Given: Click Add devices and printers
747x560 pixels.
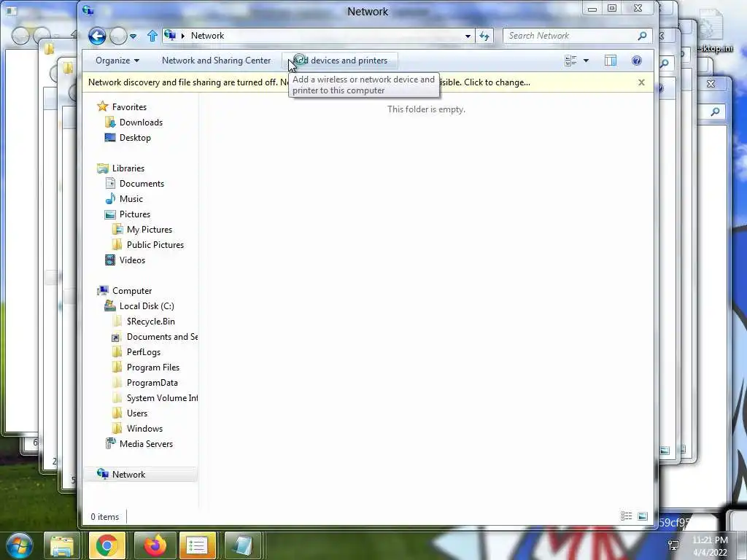Looking at the screenshot, I should tap(340, 61).
